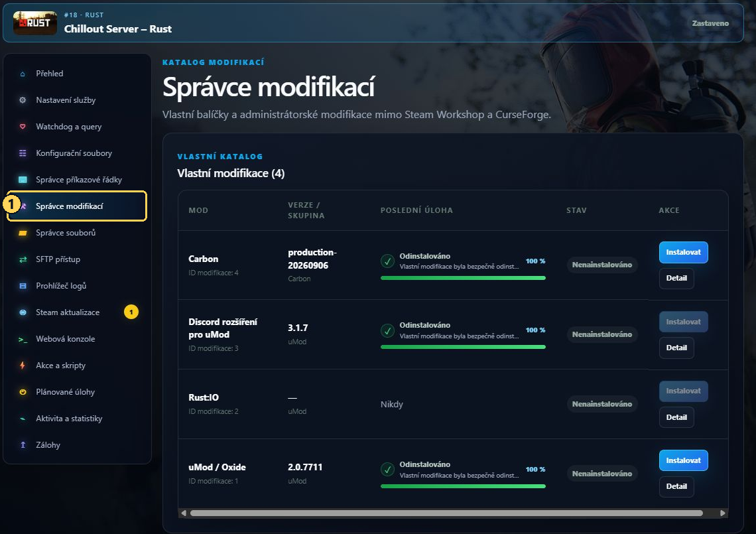Open the Akce a skripty lightning icon

pos(22,365)
